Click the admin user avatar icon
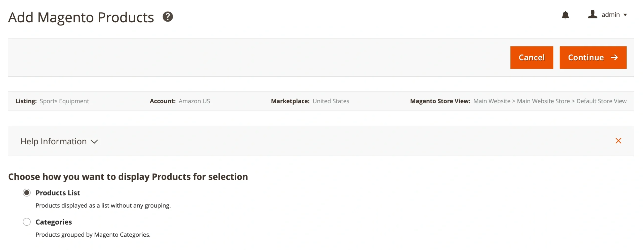The image size is (644, 250). coord(592,15)
